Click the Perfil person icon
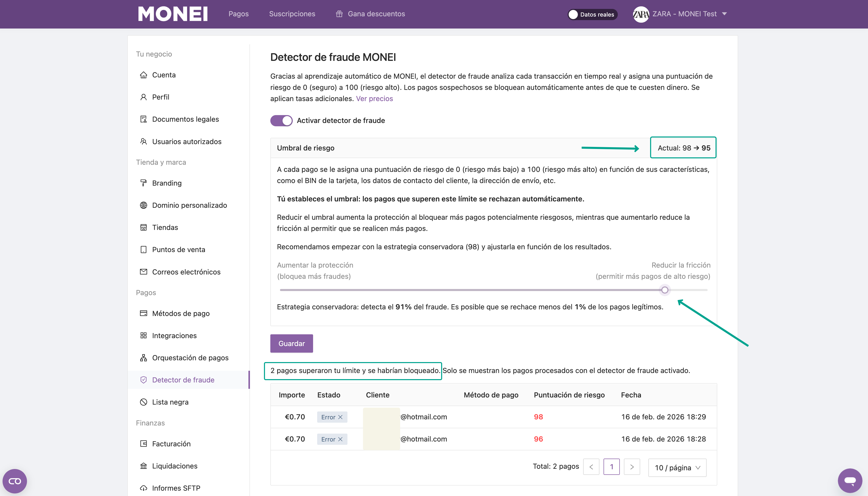 [143, 97]
